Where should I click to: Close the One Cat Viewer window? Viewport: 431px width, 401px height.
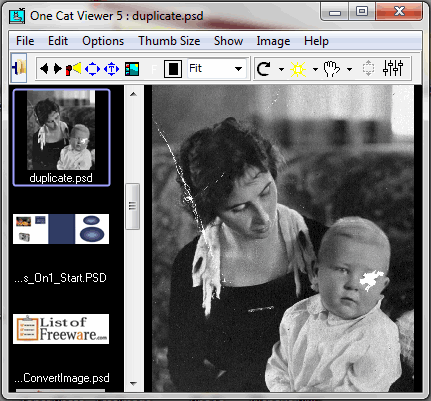[399, 12]
